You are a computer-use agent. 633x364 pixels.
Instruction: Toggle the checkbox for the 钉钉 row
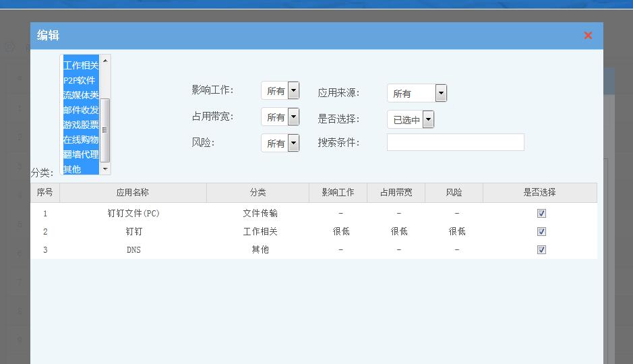point(541,232)
